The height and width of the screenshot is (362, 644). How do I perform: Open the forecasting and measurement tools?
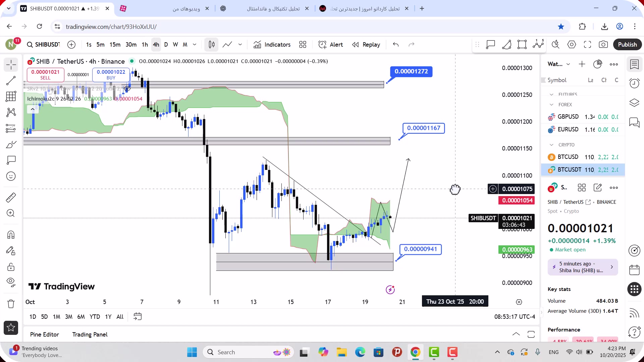pos(11,128)
